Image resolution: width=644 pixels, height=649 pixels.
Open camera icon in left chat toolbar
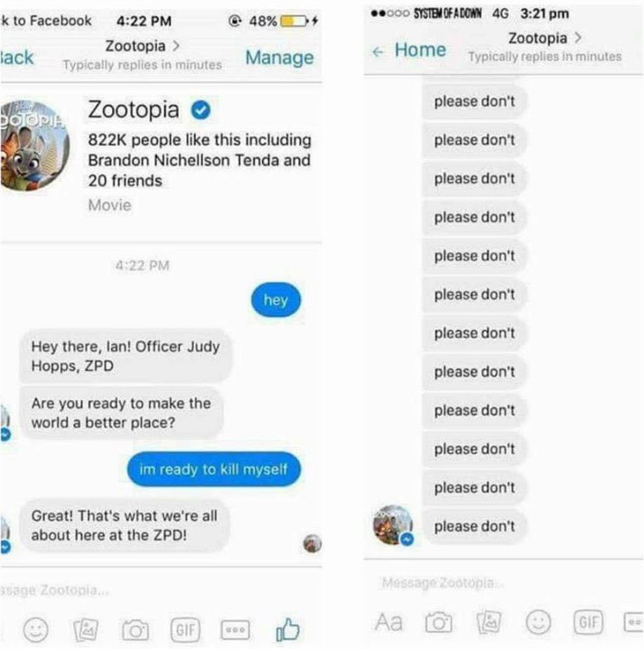pos(135,630)
